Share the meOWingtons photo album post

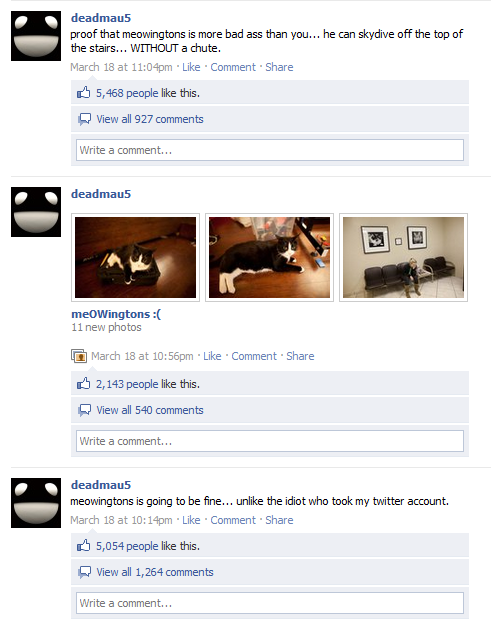coord(300,356)
